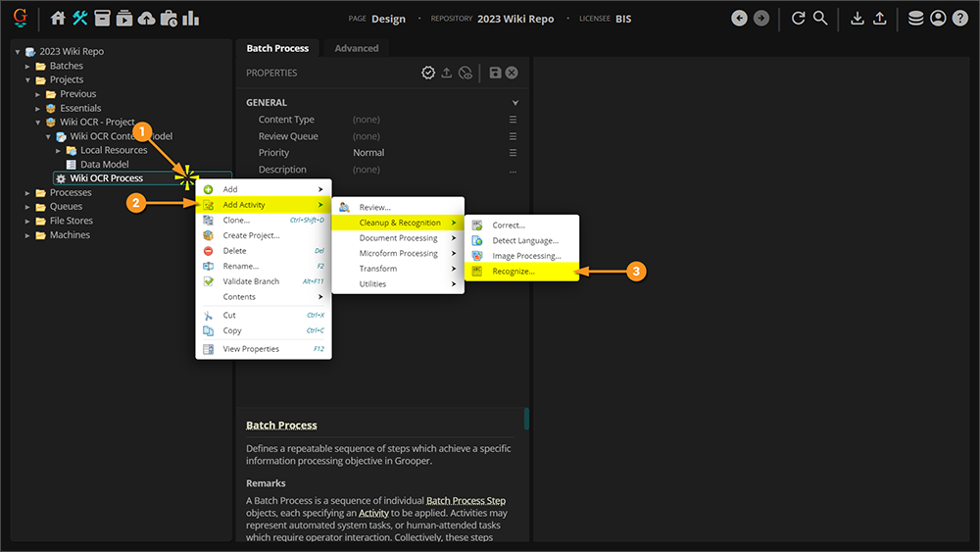Viewport: 980px width, 552px height.
Task: Open the Batches archive box icon
Action: tap(103, 18)
